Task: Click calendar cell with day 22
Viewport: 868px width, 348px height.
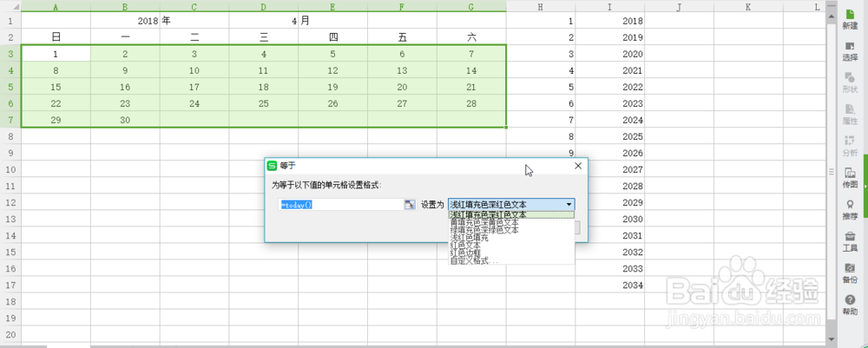Action: click(x=56, y=103)
